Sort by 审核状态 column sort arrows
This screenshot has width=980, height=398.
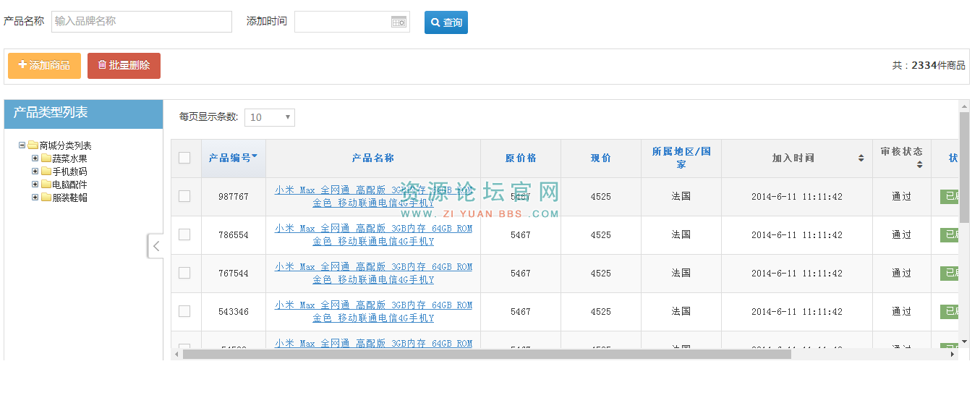click(919, 165)
